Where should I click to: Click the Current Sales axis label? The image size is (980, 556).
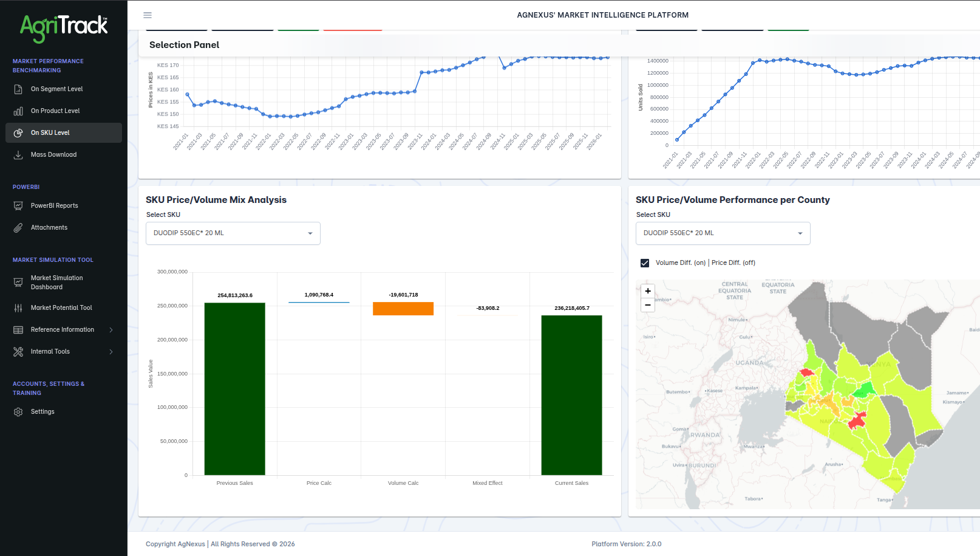coord(572,483)
